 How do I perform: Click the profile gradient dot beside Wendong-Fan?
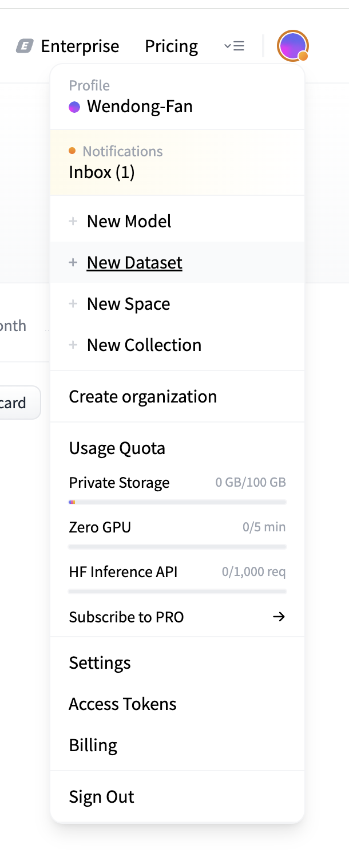[x=74, y=107]
